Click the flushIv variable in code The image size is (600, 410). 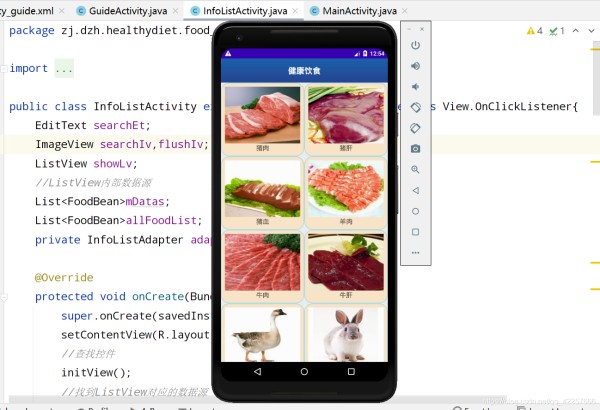click(x=180, y=144)
